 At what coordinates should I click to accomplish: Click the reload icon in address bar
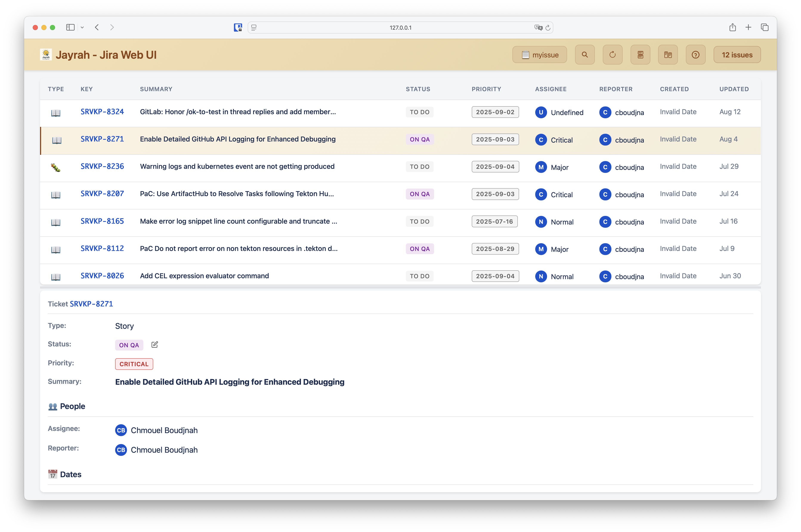pos(548,28)
